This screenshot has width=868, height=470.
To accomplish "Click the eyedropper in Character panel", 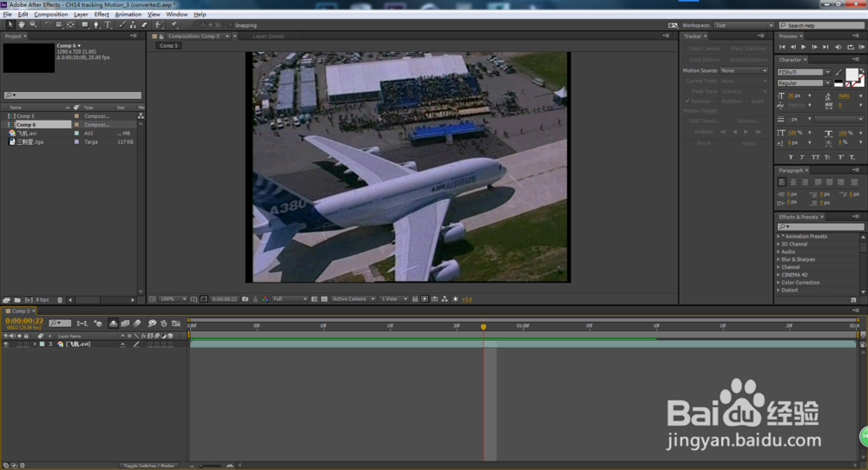I will coord(839,73).
